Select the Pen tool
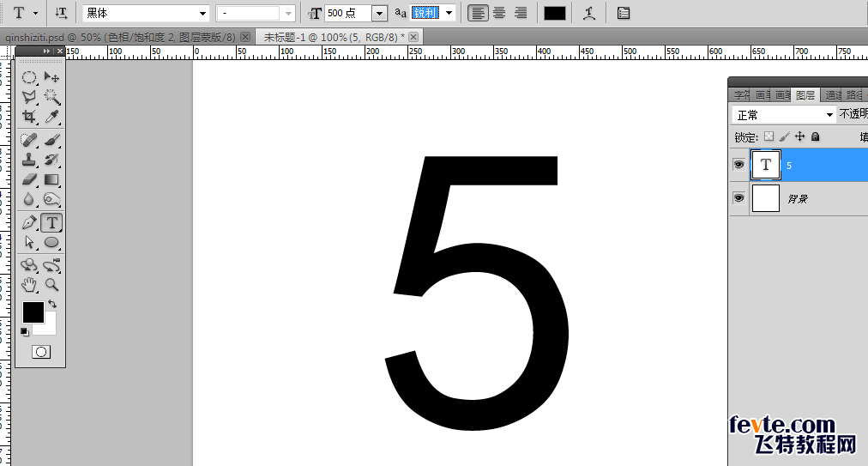Viewport: 868px width, 466px height. point(29,223)
